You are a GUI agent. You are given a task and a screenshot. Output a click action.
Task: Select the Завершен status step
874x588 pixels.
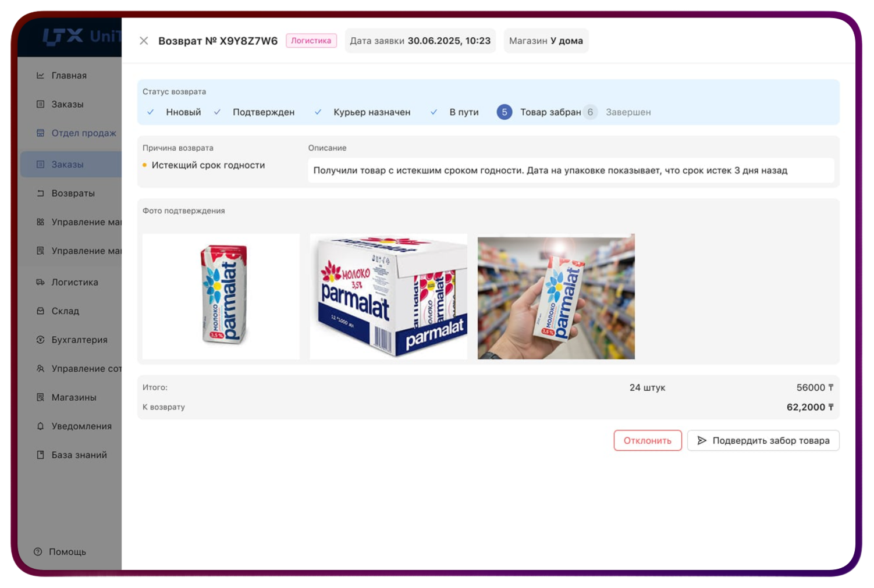click(628, 112)
